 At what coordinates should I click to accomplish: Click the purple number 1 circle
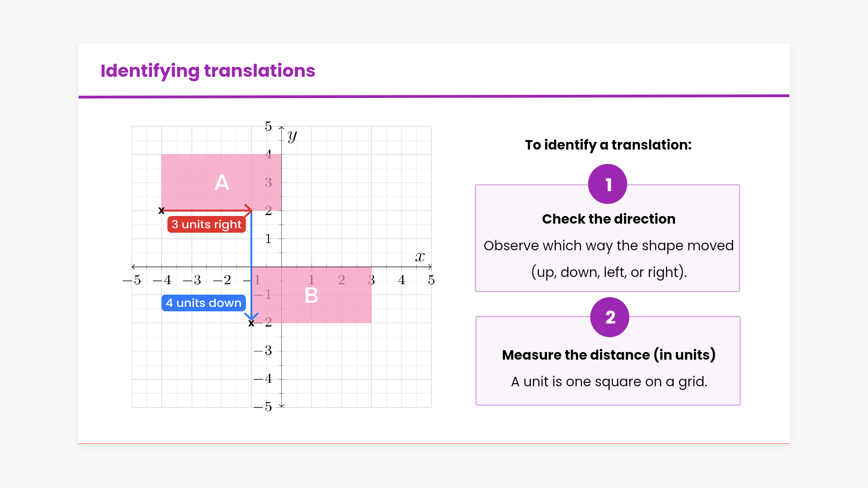point(608,184)
